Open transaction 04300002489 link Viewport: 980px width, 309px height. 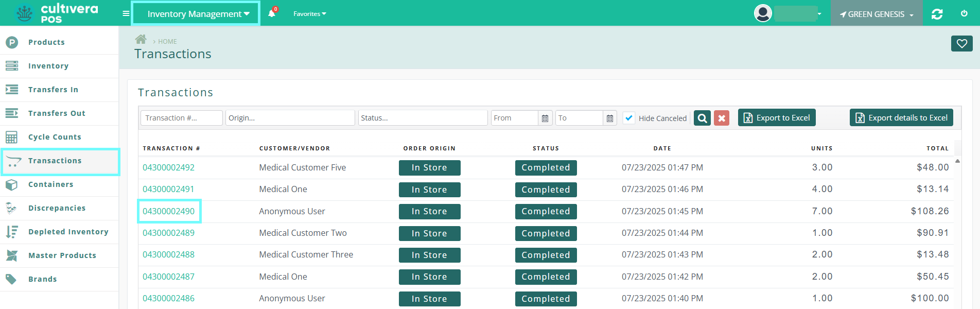click(168, 233)
